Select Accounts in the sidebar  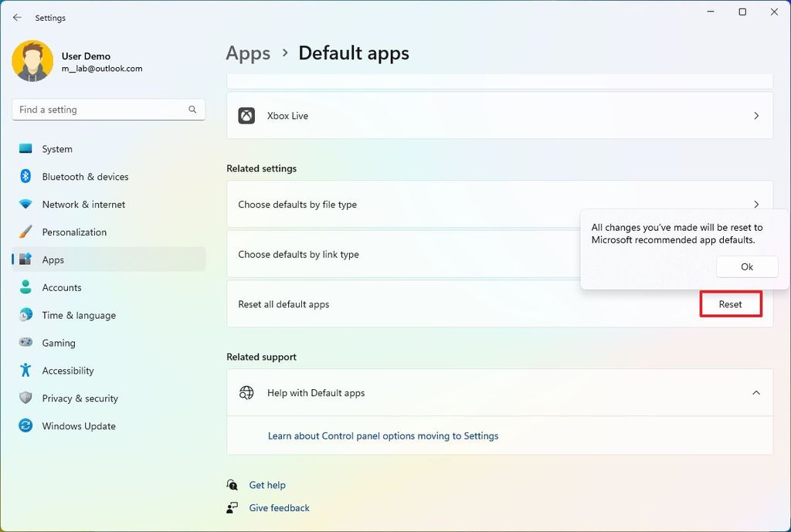(x=61, y=287)
